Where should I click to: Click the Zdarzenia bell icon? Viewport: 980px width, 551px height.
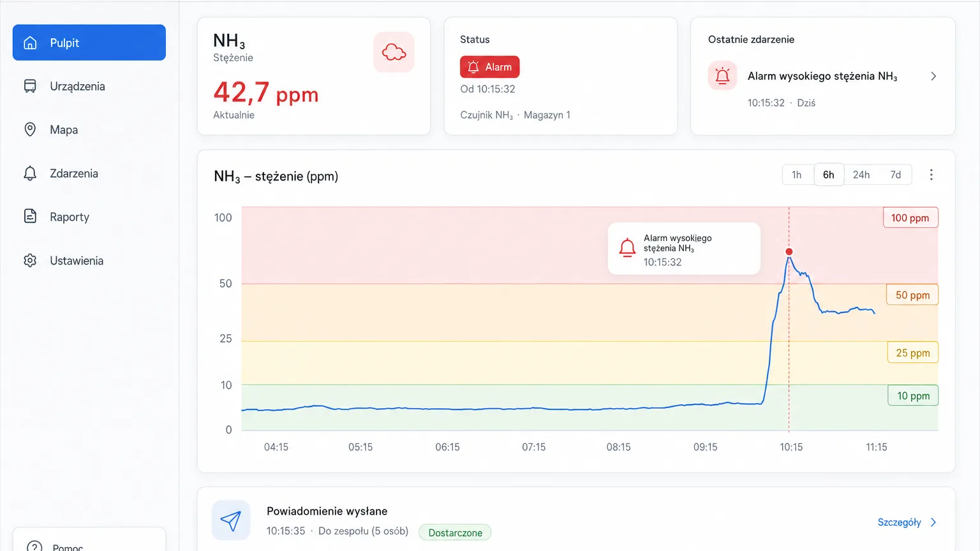(30, 173)
